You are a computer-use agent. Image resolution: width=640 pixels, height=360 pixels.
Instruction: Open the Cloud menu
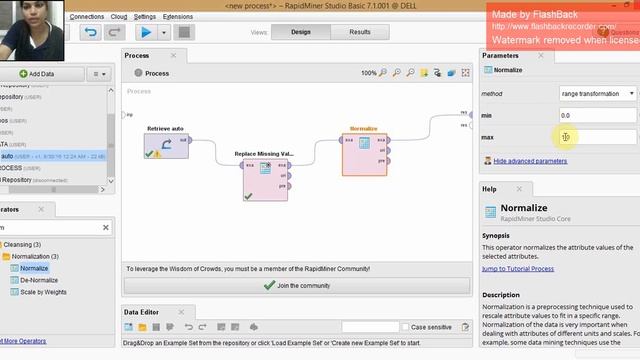pyautogui.click(x=119, y=17)
